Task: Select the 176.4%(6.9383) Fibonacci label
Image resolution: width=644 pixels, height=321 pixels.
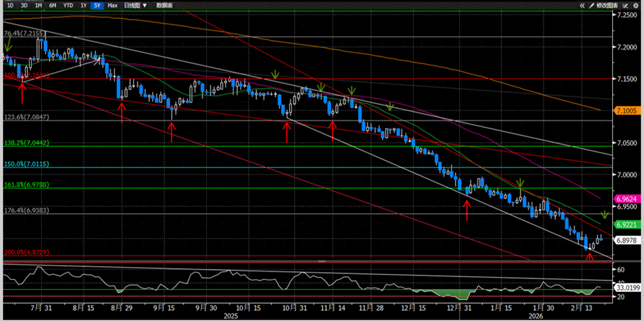Action: click(27, 210)
